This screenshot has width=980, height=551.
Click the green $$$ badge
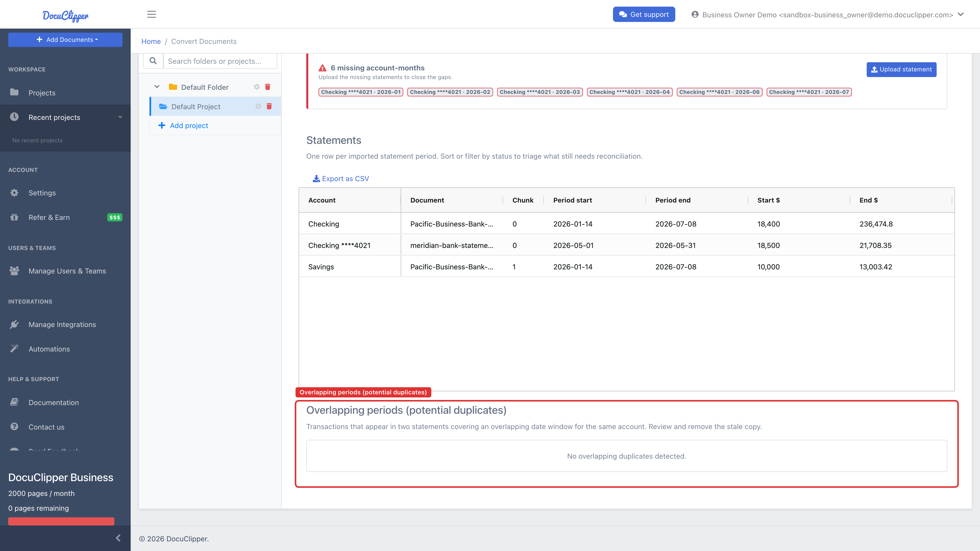tap(115, 218)
